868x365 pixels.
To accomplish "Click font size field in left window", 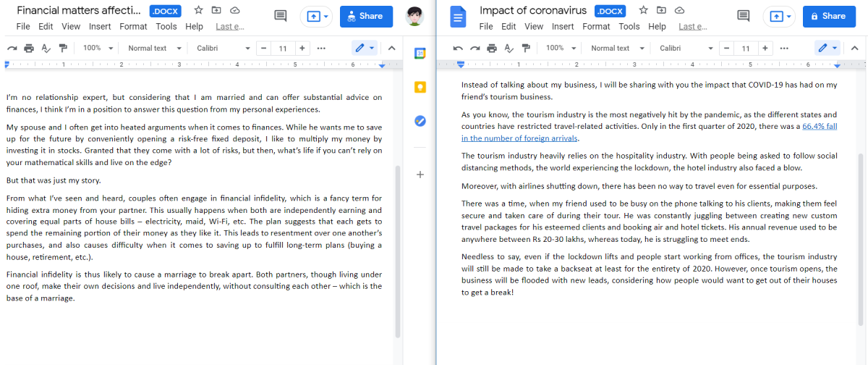I will pos(283,49).
